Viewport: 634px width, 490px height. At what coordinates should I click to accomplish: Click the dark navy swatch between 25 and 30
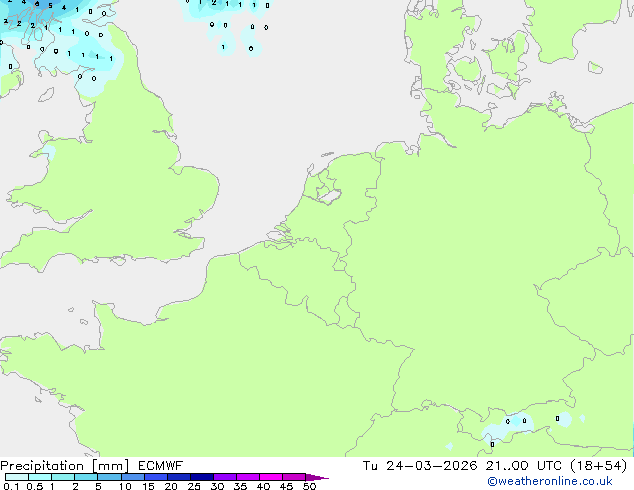[x=202, y=477]
